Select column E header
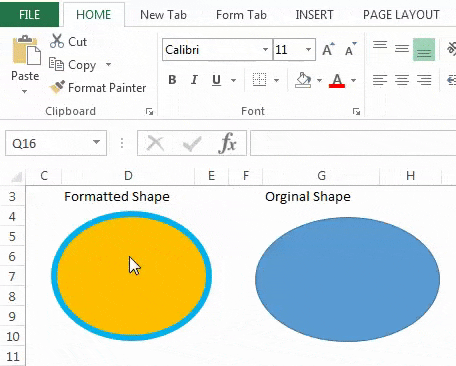This screenshot has width=456, height=366. point(211,175)
